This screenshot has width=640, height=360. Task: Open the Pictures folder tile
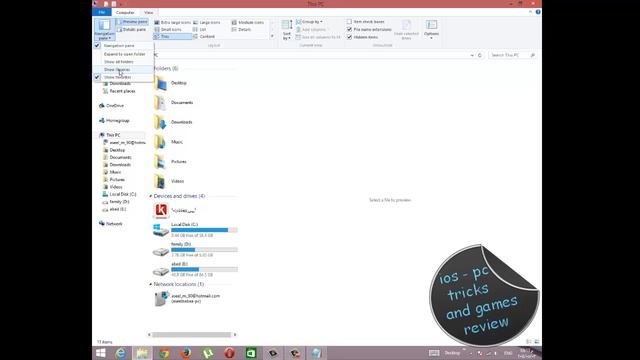[171, 162]
